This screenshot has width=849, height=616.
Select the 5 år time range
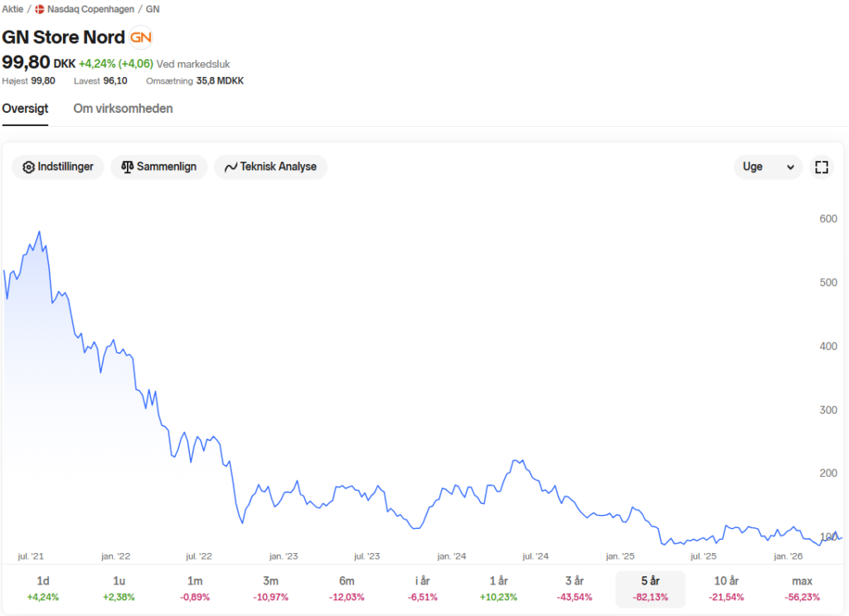(x=650, y=589)
